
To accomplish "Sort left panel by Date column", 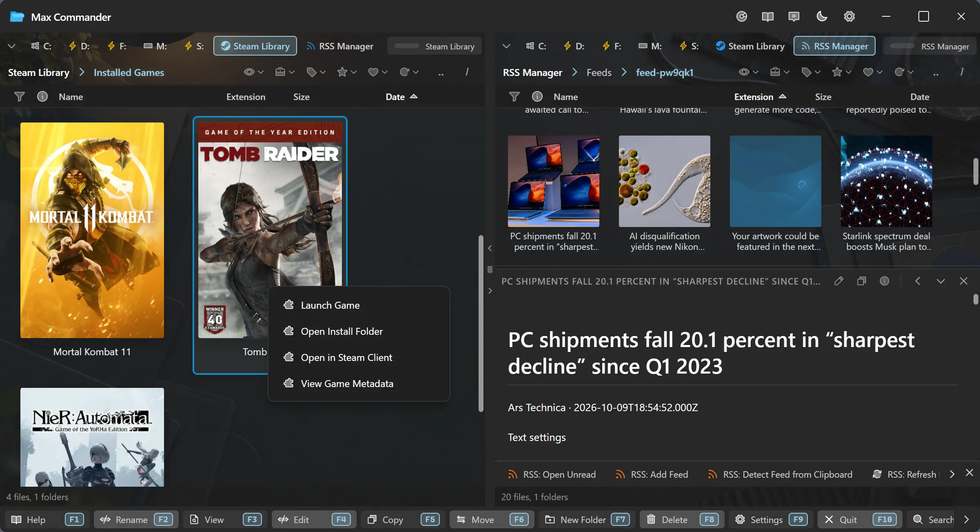I will tap(401, 97).
